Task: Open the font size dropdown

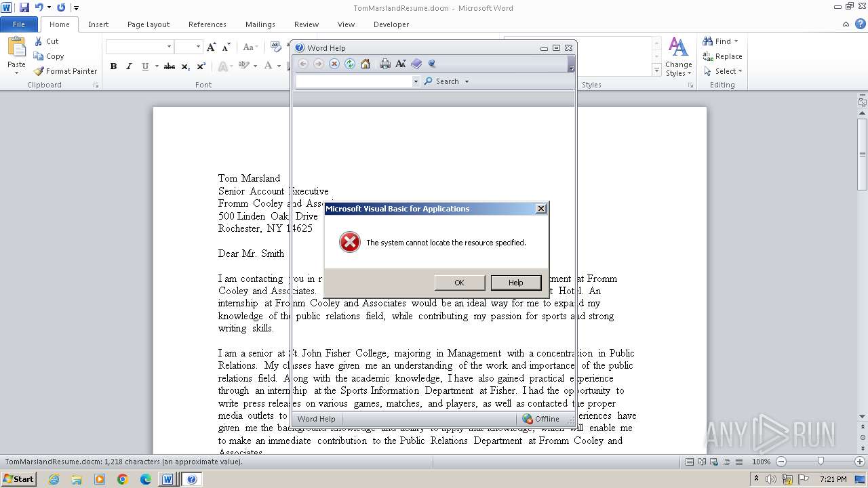Action: pos(198,47)
